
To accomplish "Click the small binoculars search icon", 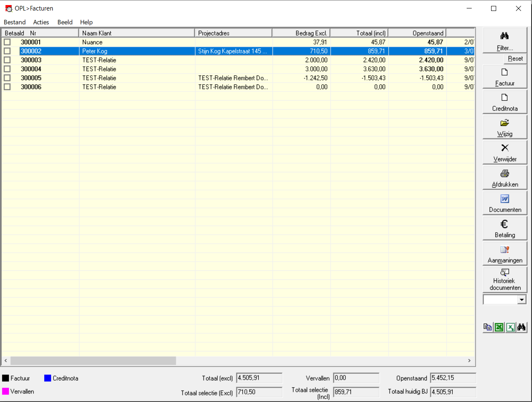I will coord(521,327).
